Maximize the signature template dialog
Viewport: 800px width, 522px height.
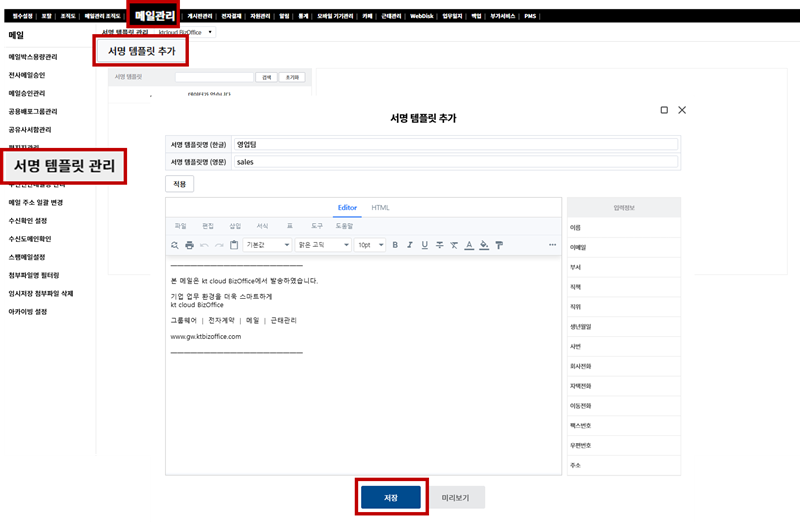(664, 110)
